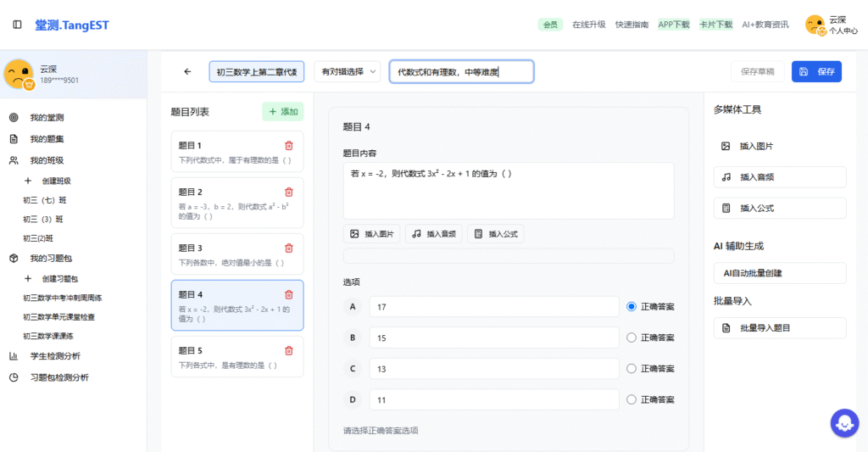Click the blue 保存 button
Viewport: 868px width, 452px height.
tap(816, 72)
